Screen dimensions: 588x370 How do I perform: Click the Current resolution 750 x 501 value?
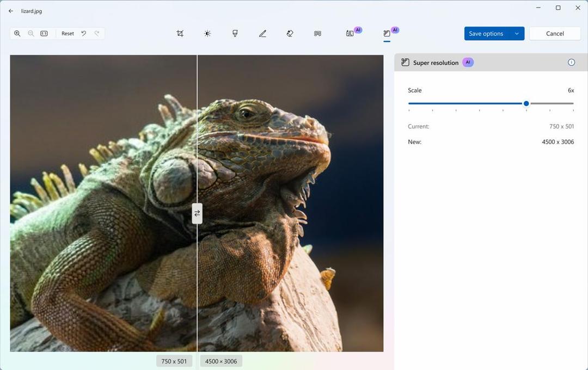click(x=561, y=126)
